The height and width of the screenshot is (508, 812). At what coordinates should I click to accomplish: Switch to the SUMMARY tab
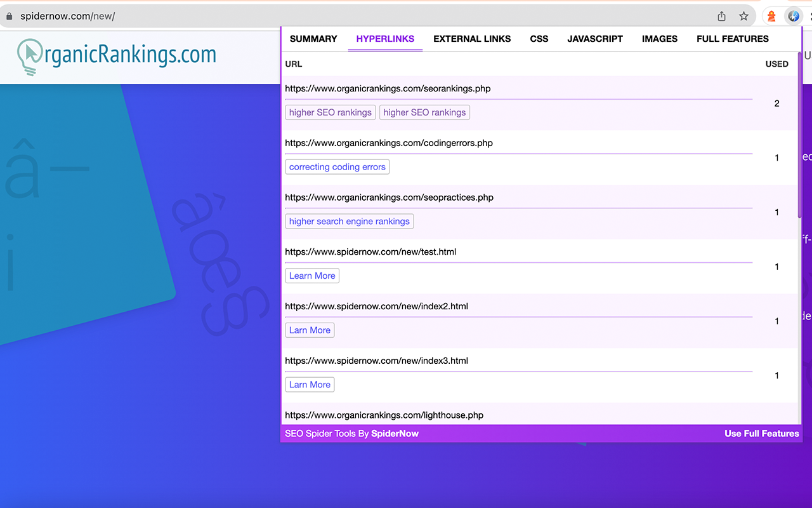[313, 39]
